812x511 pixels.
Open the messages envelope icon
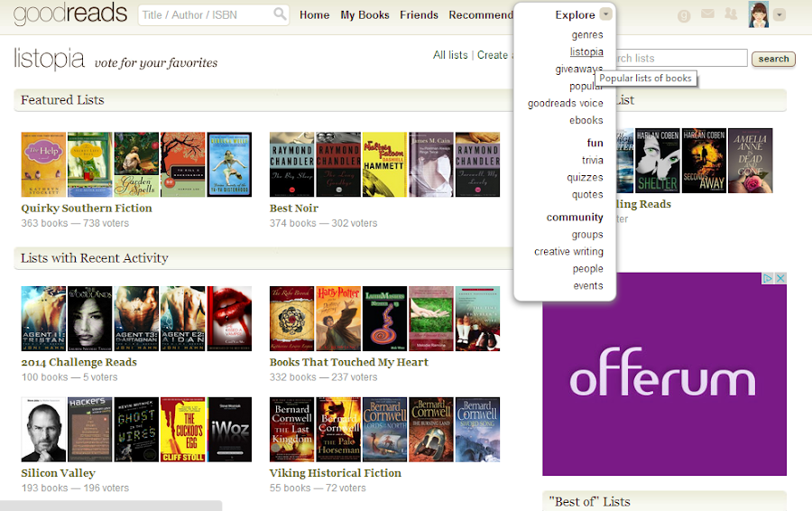[x=707, y=14]
